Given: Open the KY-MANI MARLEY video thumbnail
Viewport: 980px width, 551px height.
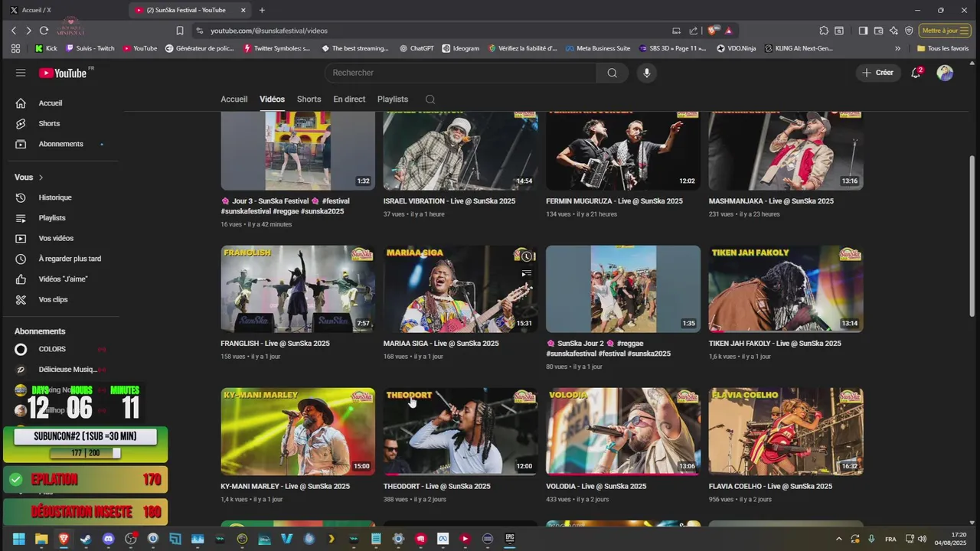Looking at the screenshot, I should click(x=298, y=432).
